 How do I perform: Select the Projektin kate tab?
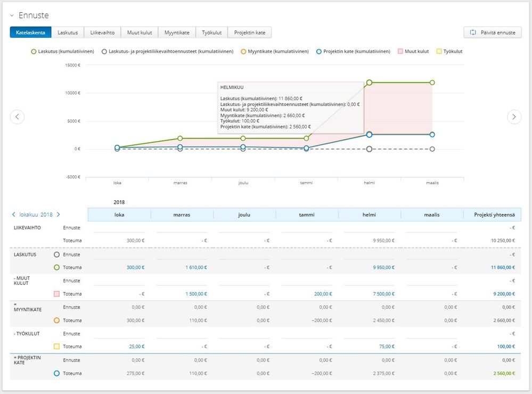point(250,32)
